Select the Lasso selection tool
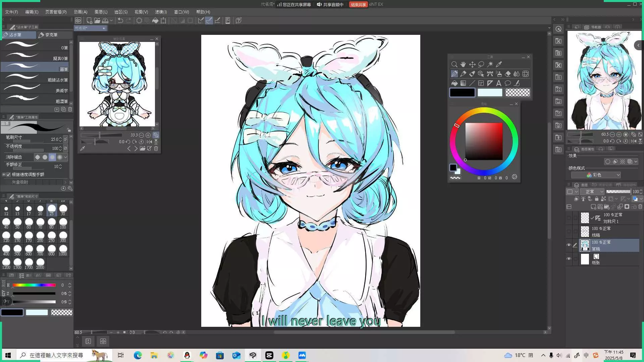Image resolution: width=644 pixels, height=362 pixels. click(481, 64)
